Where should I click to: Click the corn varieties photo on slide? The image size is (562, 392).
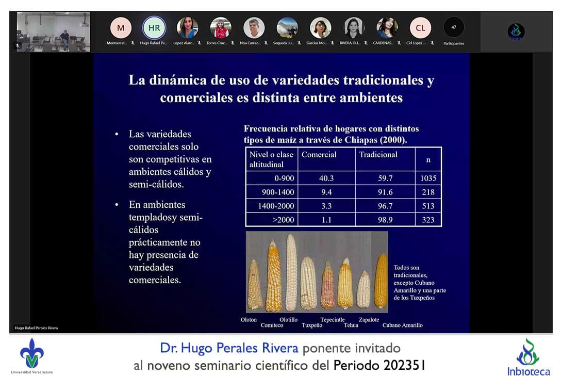[x=317, y=272]
